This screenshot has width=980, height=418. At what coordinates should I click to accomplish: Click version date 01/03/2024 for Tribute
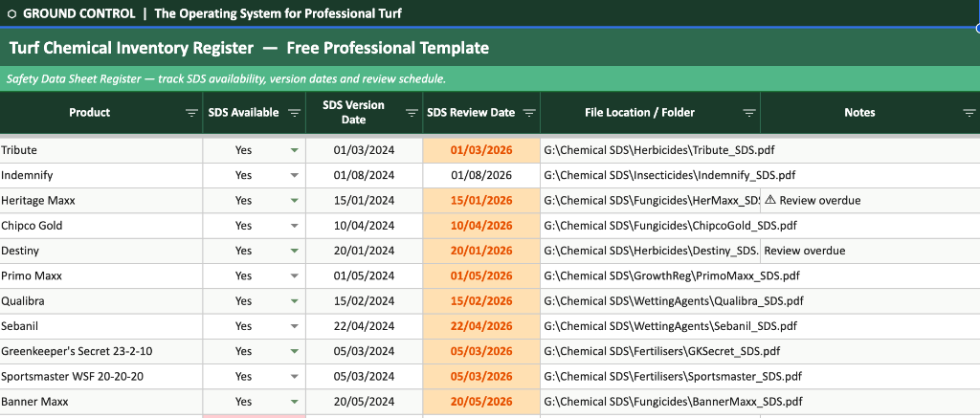coord(365,150)
